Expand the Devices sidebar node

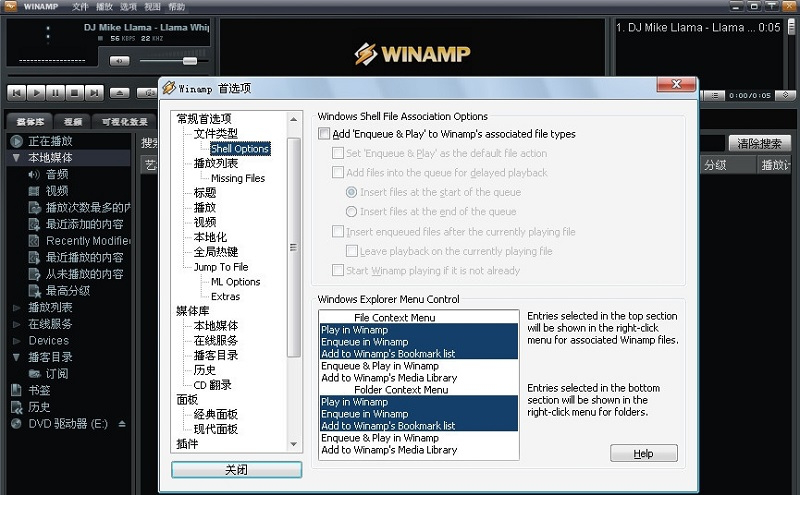(x=16, y=341)
